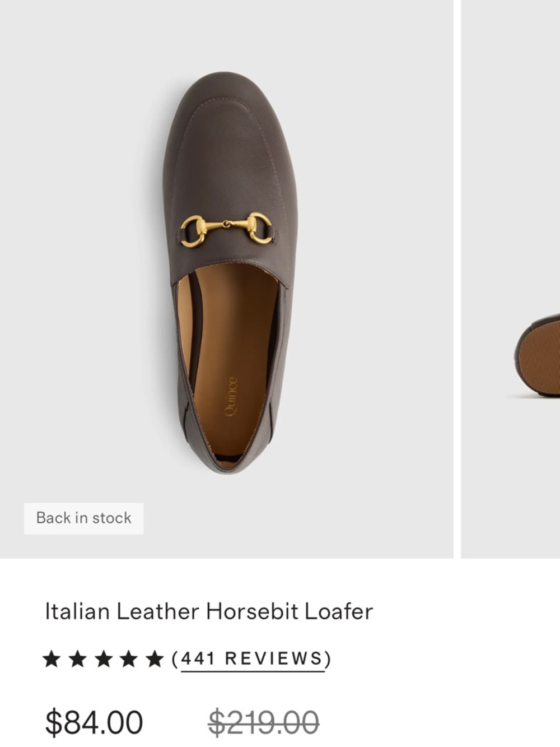Click the Back in stock badge
560x747 pixels.
[83, 517]
